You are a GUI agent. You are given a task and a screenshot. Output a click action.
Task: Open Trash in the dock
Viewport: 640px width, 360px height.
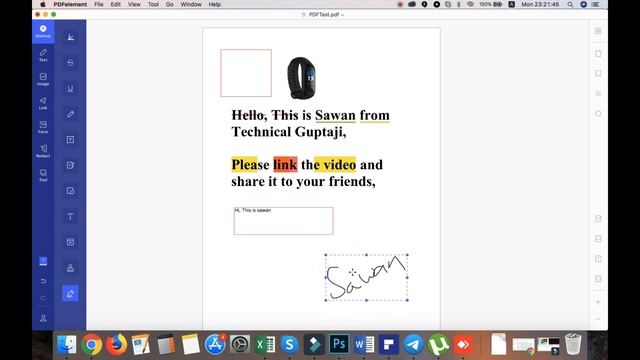coord(573,344)
